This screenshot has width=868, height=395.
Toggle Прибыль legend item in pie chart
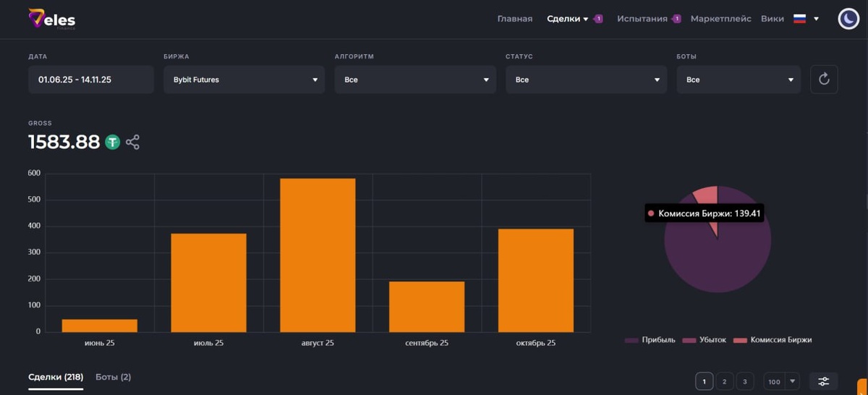(650, 340)
